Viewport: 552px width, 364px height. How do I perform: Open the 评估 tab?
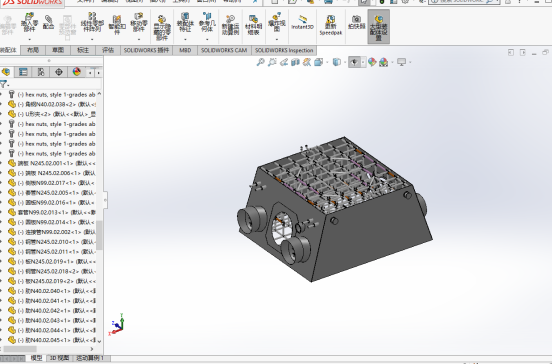[x=108, y=50]
